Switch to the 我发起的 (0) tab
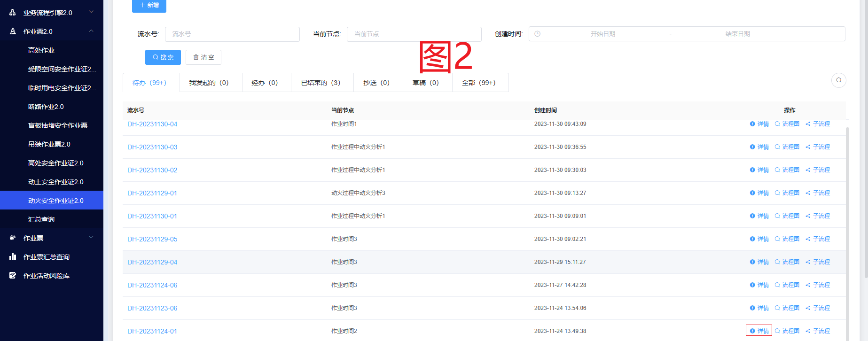The height and width of the screenshot is (341, 868). pos(211,83)
